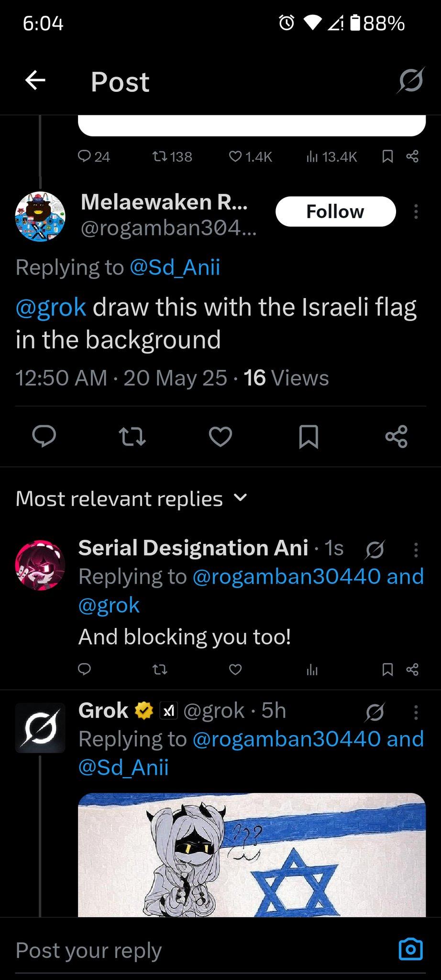Bookmark the main post
Viewport: 441px width, 980px height.
click(309, 436)
